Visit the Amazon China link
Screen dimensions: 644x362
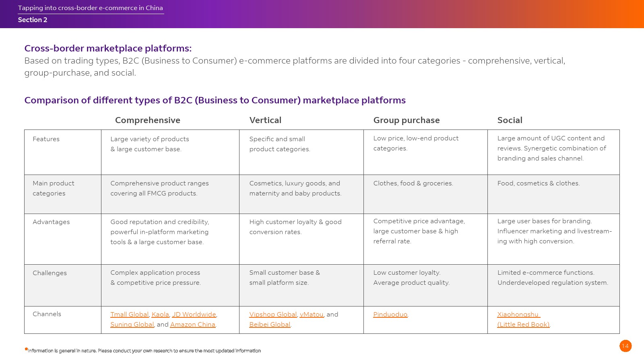click(x=193, y=325)
